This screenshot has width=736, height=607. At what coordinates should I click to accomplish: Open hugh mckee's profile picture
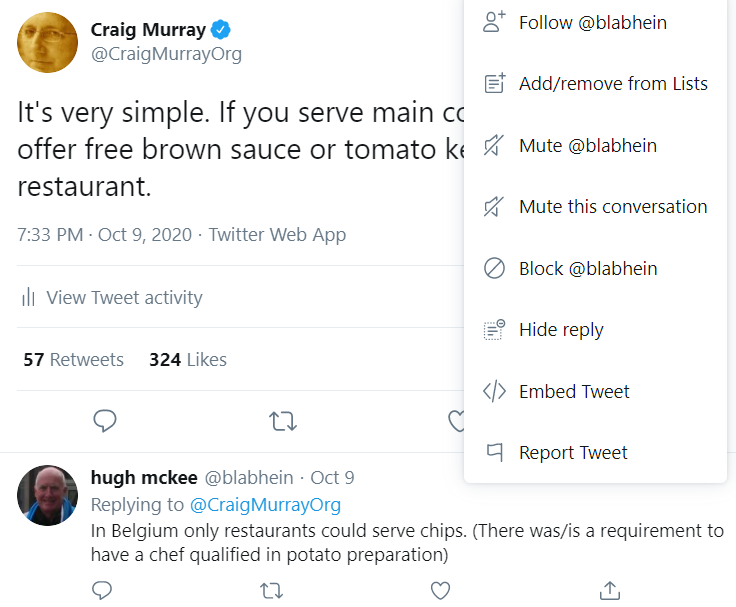pos(47,495)
